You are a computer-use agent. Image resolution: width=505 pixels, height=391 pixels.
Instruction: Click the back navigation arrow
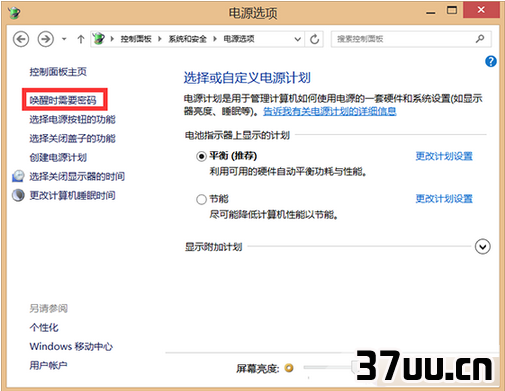pyautogui.click(x=21, y=39)
